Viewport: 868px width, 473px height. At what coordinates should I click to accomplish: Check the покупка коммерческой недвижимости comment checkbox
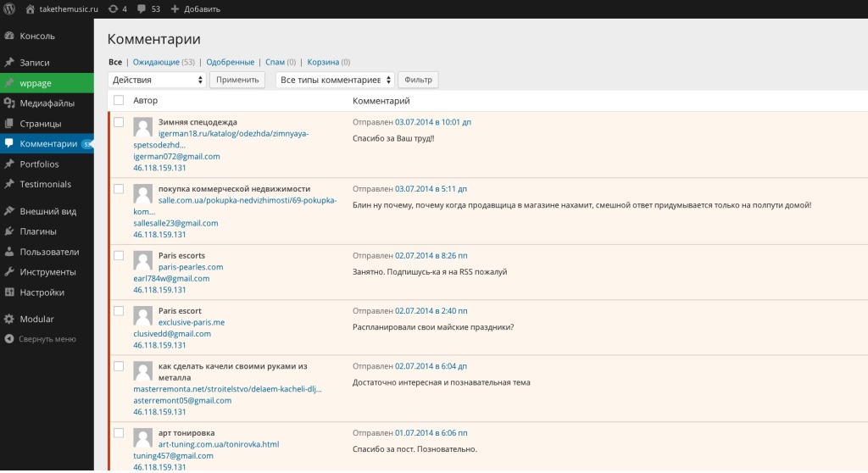119,189
